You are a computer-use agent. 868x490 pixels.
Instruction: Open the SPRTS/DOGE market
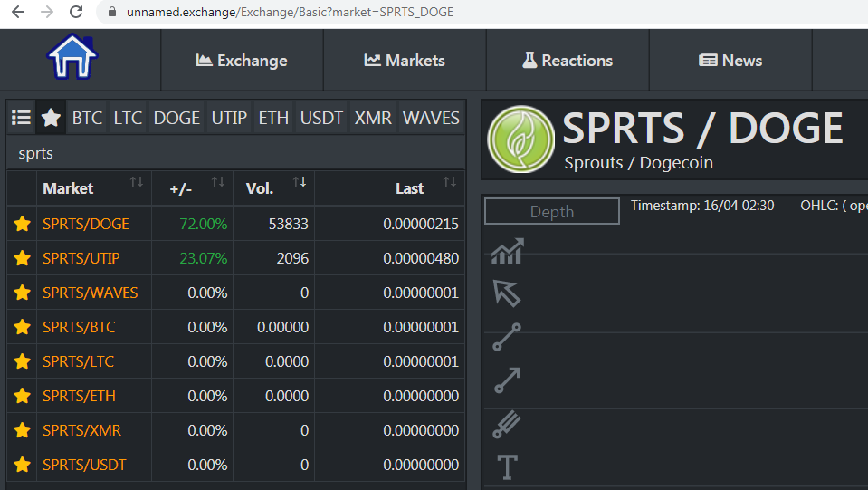coord(86,224)
